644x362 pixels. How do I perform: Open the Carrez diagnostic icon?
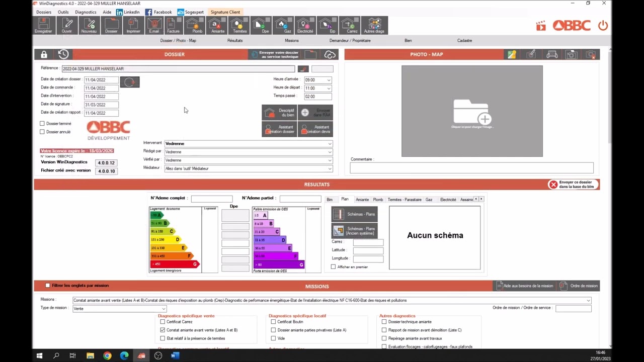[x=351, y=25]
